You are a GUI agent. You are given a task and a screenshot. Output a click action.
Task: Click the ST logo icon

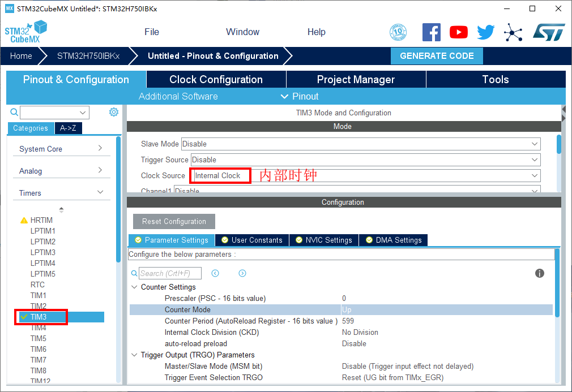coord(548,32)
